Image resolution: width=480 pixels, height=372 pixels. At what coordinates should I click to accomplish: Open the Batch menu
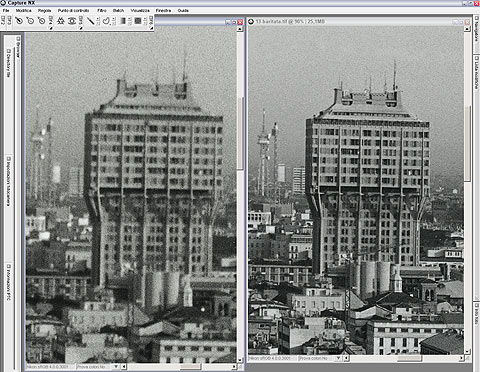click(x=118, y=11)
